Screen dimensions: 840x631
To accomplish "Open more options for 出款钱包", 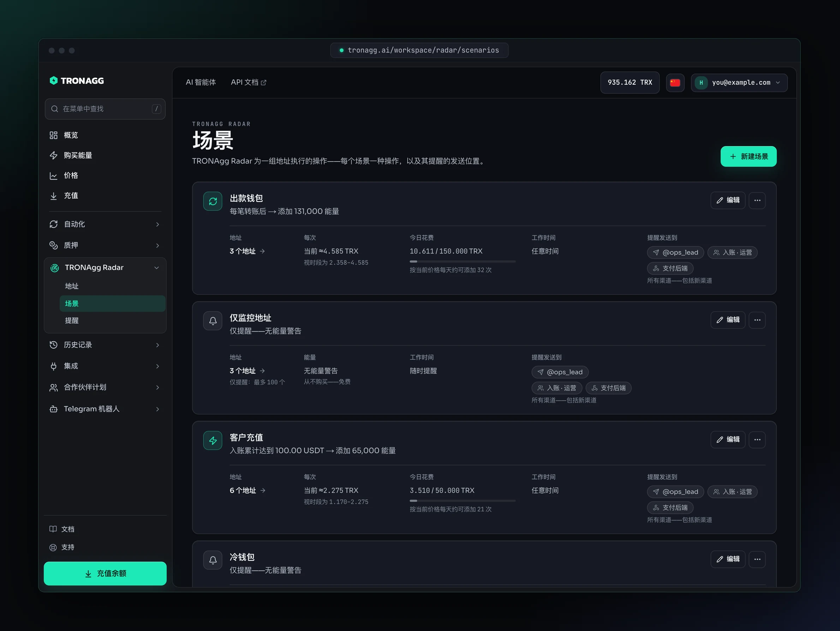I will (x=757, y=200).
